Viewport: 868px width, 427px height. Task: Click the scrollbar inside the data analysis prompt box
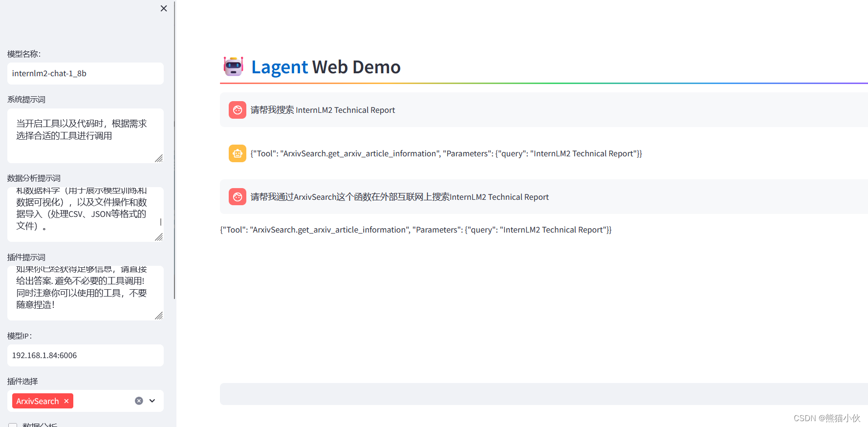(161, 222)
